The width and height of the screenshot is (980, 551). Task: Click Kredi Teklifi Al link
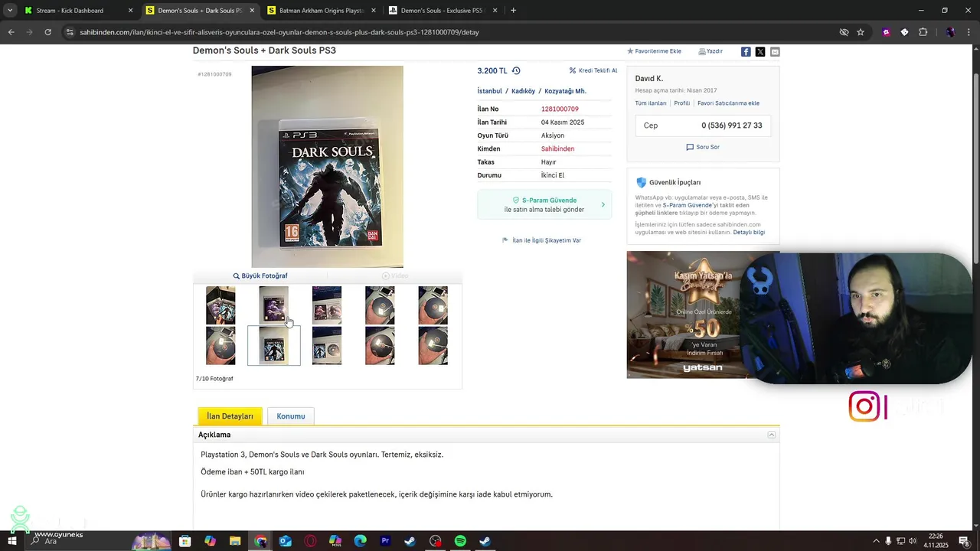coord(593,70)
